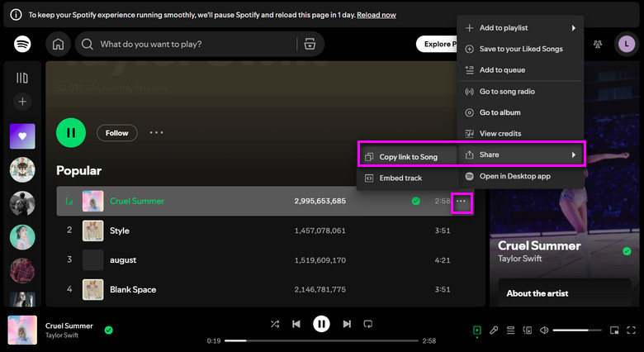The height and width of the screenshot is (352, 644).
Task: Skip to next track
Action: click(347, 324)
